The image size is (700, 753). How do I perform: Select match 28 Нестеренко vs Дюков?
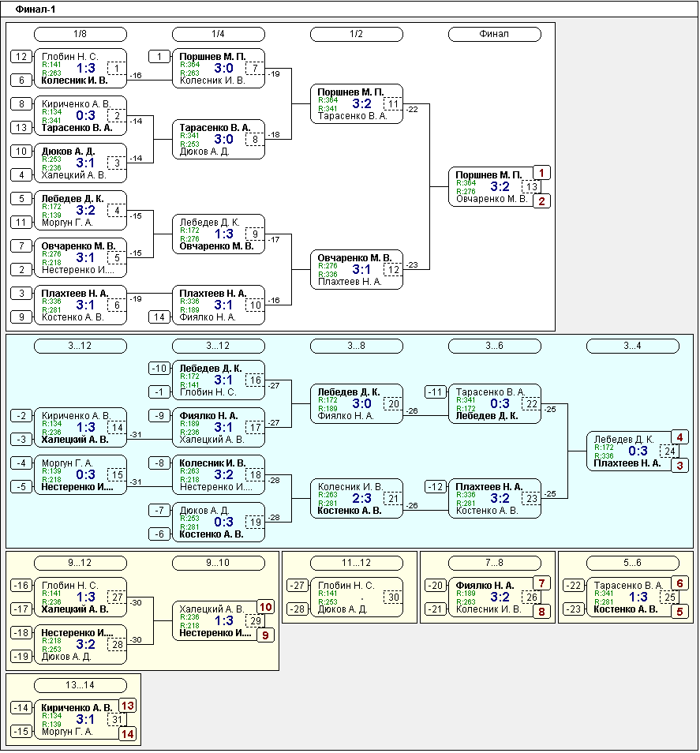tap(80, 645)
